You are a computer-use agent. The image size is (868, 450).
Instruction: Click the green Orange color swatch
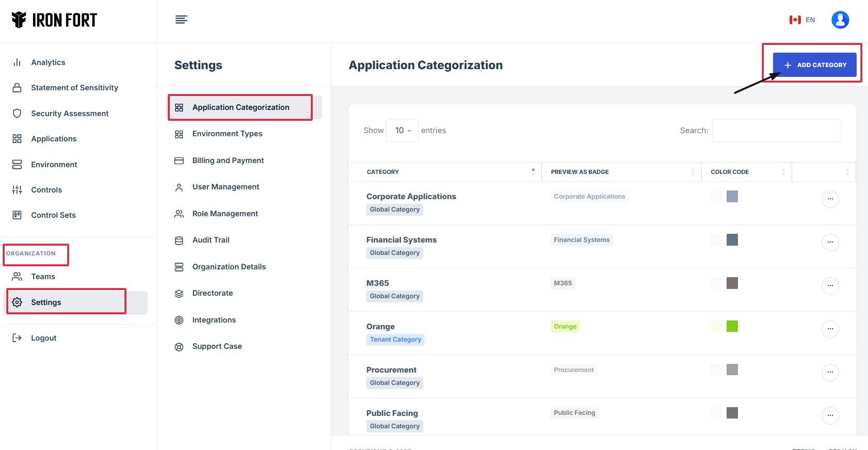pyautogui.click(x=732, y=326)
